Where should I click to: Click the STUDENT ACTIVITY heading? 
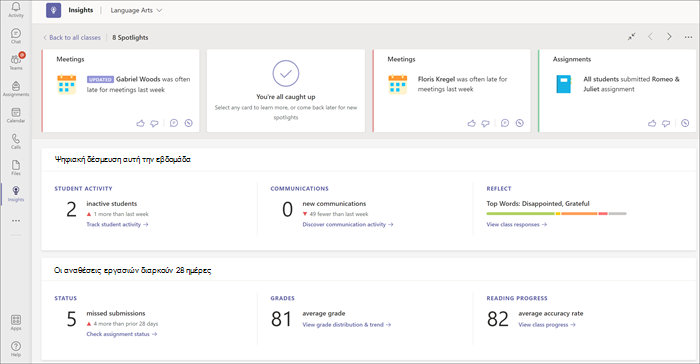tap(83, 188)
